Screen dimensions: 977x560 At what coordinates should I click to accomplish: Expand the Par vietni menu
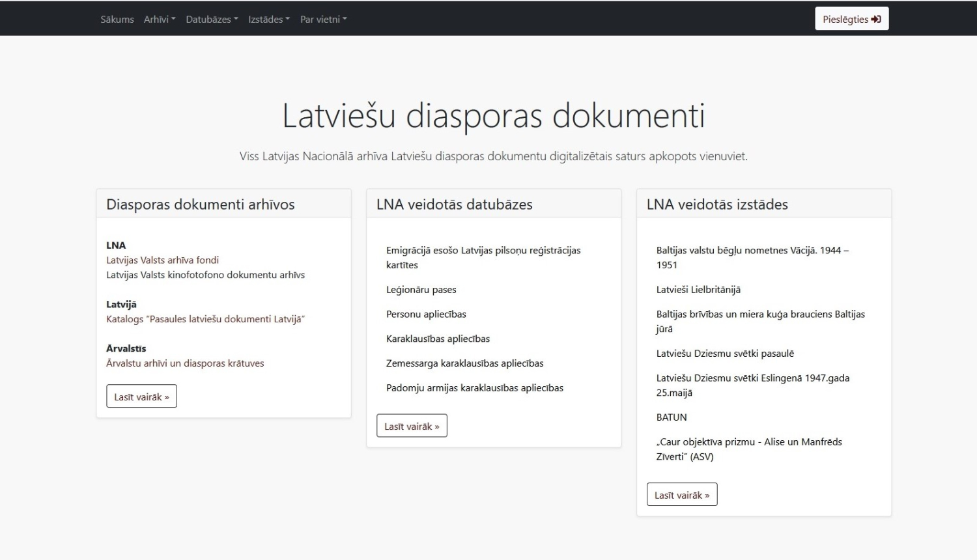pos(323,20)
